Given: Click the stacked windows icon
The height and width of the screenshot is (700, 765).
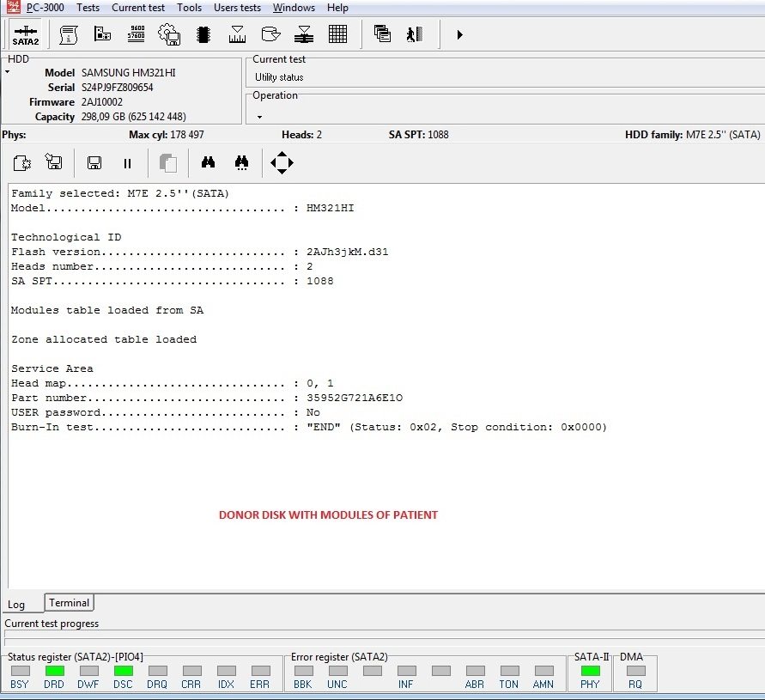Looking at the screenshot, I should point(382,33).
